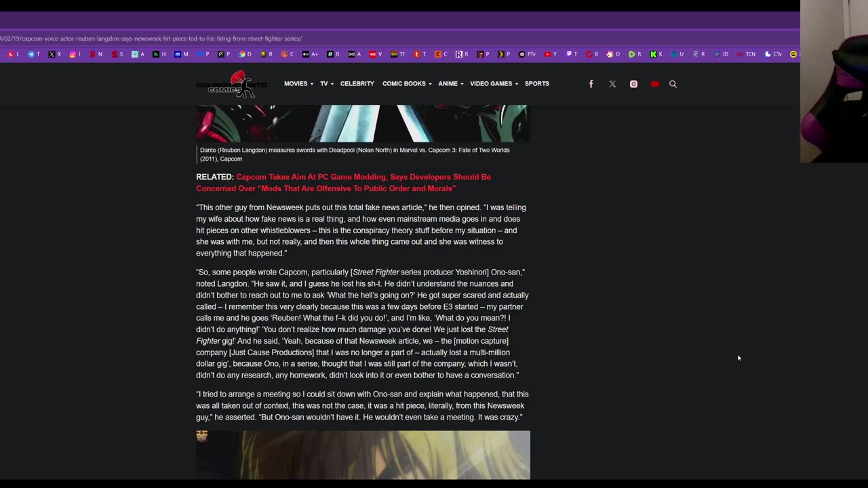Screen dimensions: 868x488
Task: Expand the Movies dropdown menu
Action: coord(298,84)
